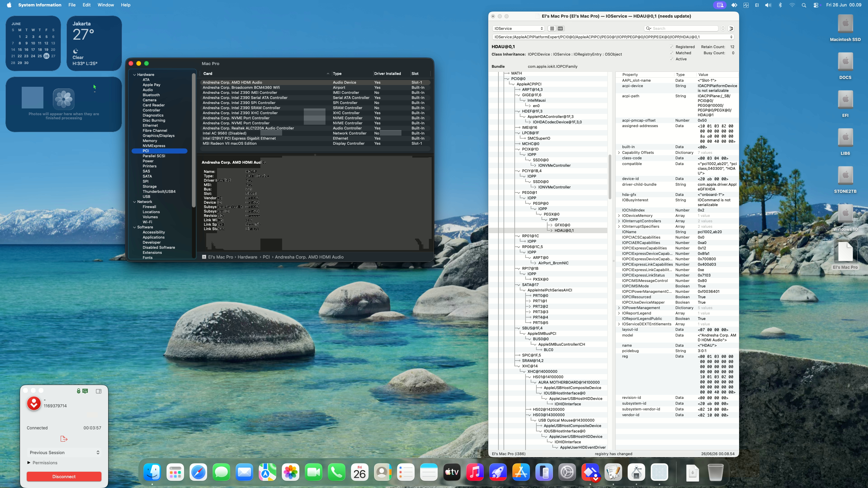This screenshot has height=488, width=868.
Task: Open Apple TV from the Dock
Action: click(452, 472)
